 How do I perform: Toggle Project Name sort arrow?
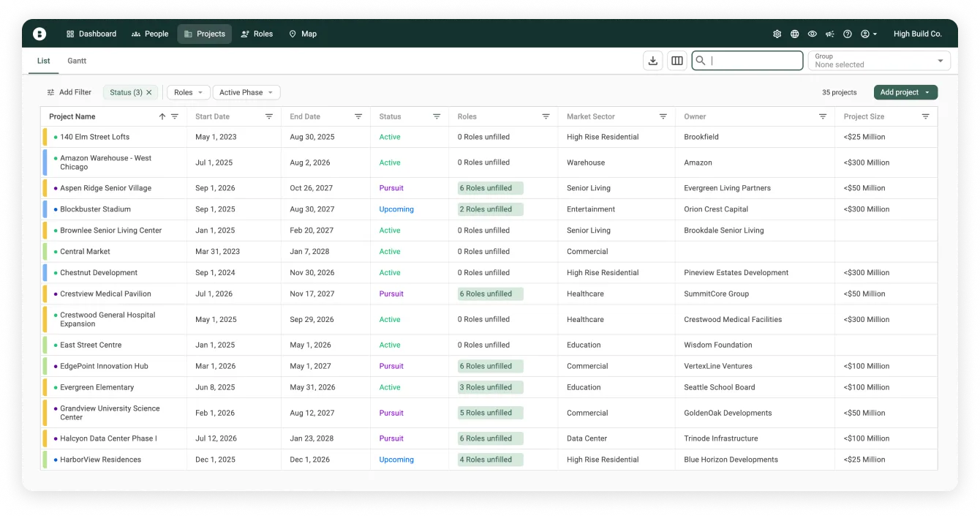(162, 116)
